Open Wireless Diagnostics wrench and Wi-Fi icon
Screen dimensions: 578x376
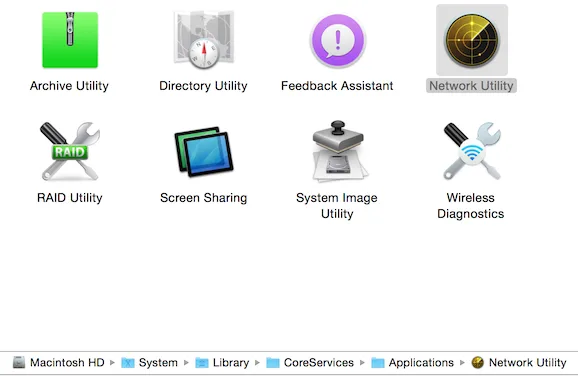tap(471, 151)
